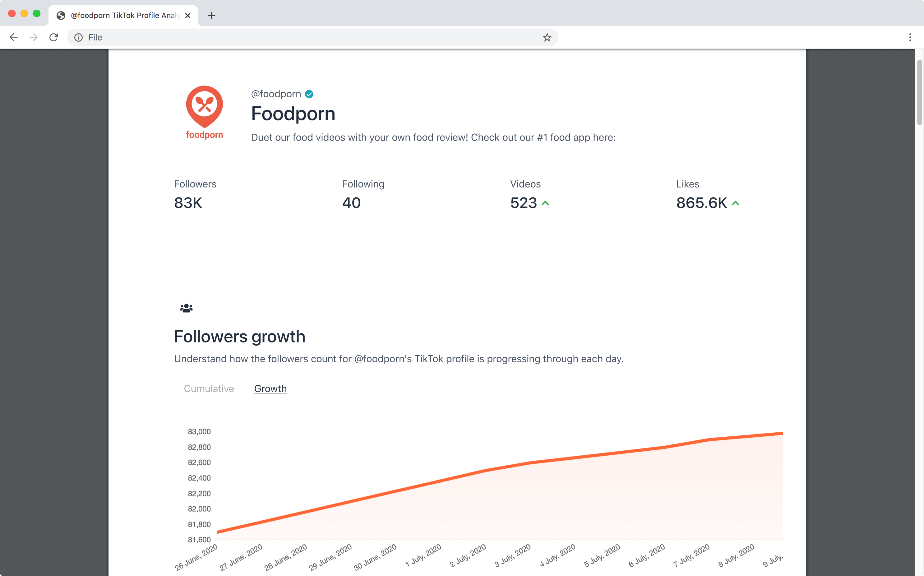Viewport: 924px width, 576px height.
Task: Open the Chrome three-dot menu
Action: click(x=910, y=37)
